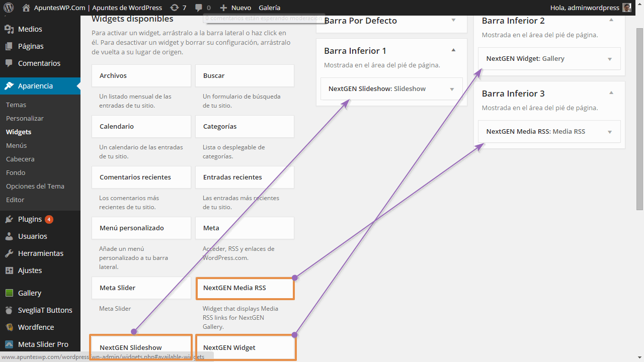The image size is (644, 362).
Task: Click the Plugins plug icon
Action: (9, 219)
